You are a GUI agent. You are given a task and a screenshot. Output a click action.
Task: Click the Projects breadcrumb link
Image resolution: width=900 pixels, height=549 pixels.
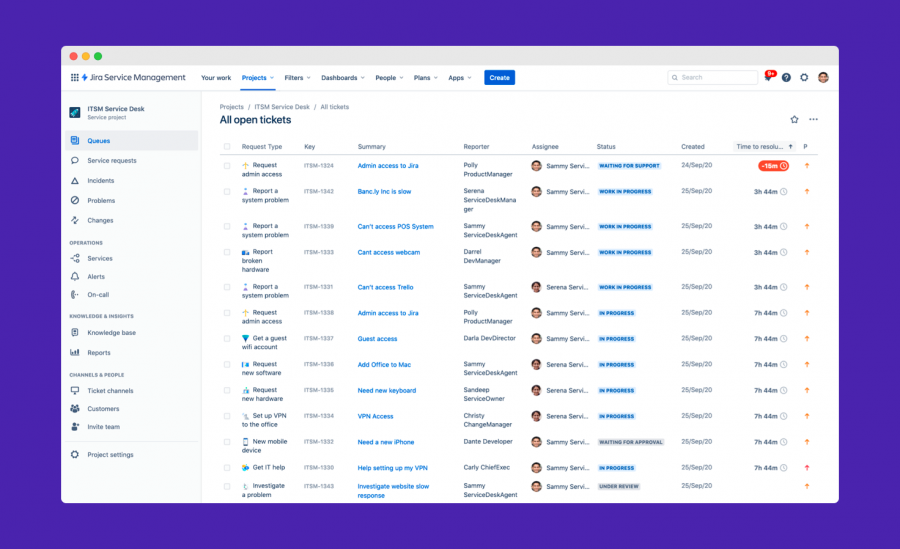tap(231, 107)
